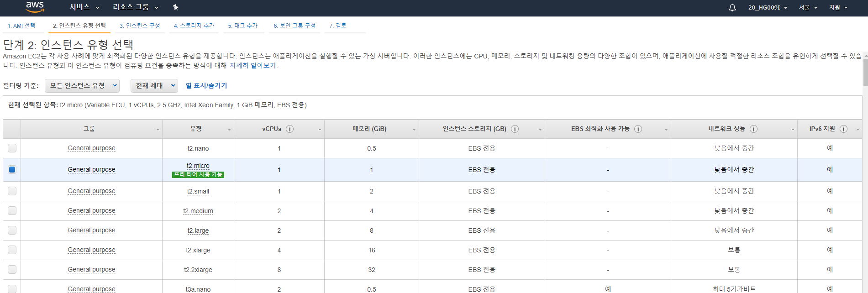Open the 유형 column sort arrow
The image size is (868, 293).
[229, 130]
